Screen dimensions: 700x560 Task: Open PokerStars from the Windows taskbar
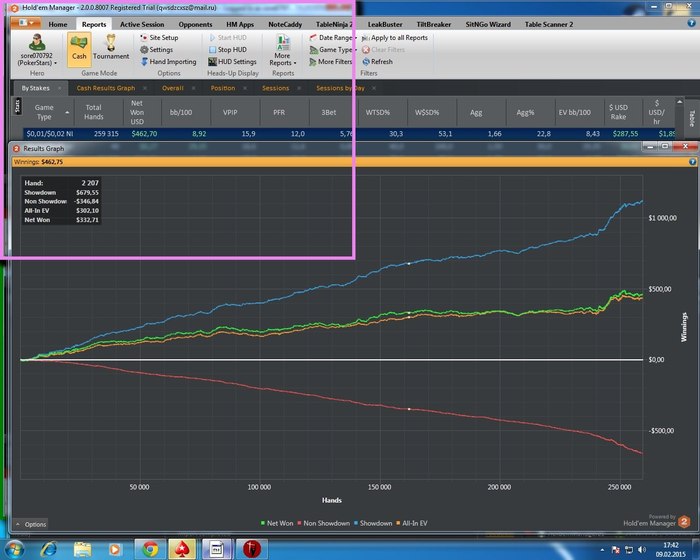181,548
